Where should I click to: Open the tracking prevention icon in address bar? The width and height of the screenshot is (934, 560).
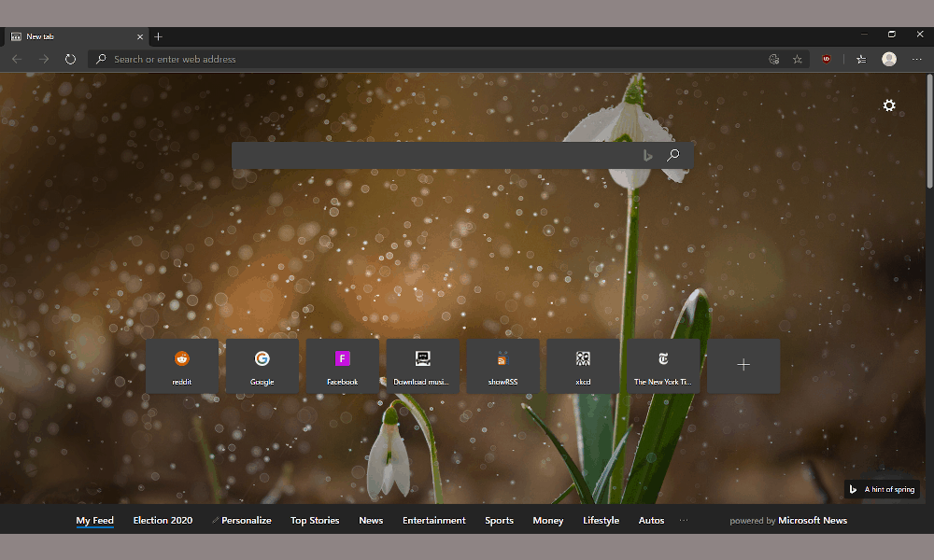[x=773, y=59]
